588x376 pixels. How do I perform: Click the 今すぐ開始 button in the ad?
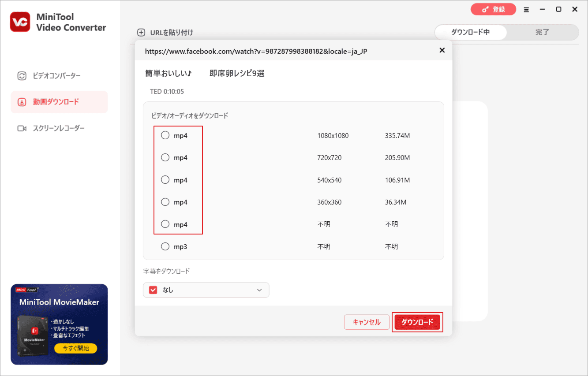pos(75,348)
